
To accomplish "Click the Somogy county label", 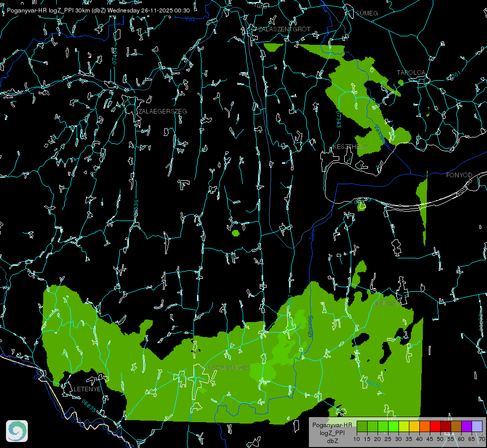I will [x=310, y=327].
